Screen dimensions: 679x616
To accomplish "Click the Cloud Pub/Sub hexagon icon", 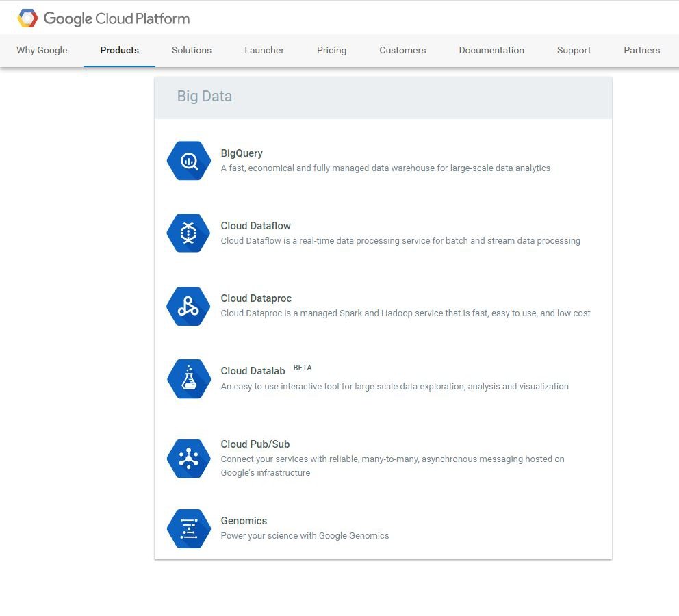I will click(x=189, y=459).
